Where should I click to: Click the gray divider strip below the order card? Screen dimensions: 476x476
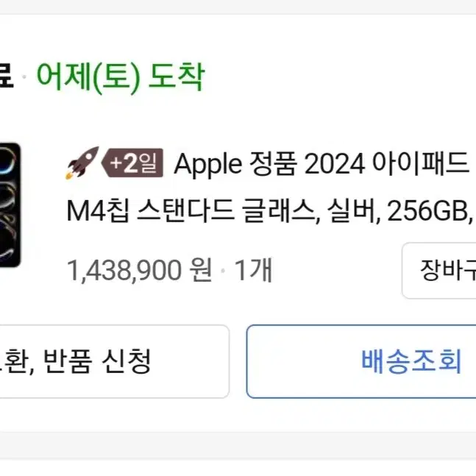(x=238, y=444)
